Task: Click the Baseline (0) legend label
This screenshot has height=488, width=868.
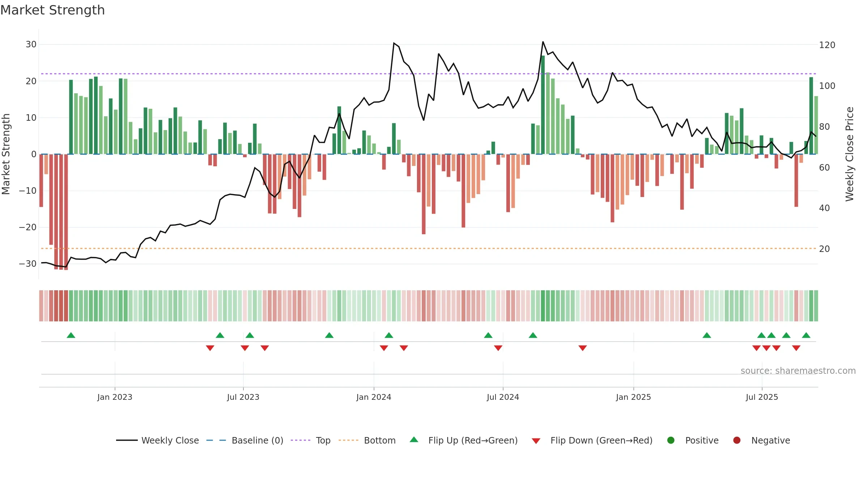Action: coord(258,440)
